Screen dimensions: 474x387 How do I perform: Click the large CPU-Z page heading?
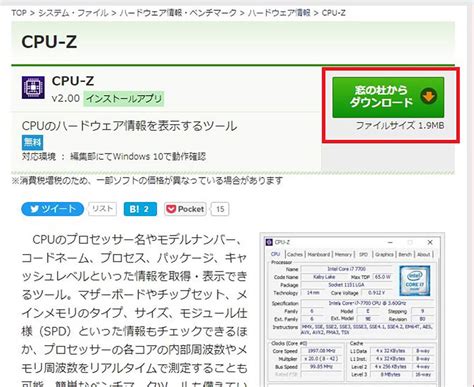[x=49, y=42]
